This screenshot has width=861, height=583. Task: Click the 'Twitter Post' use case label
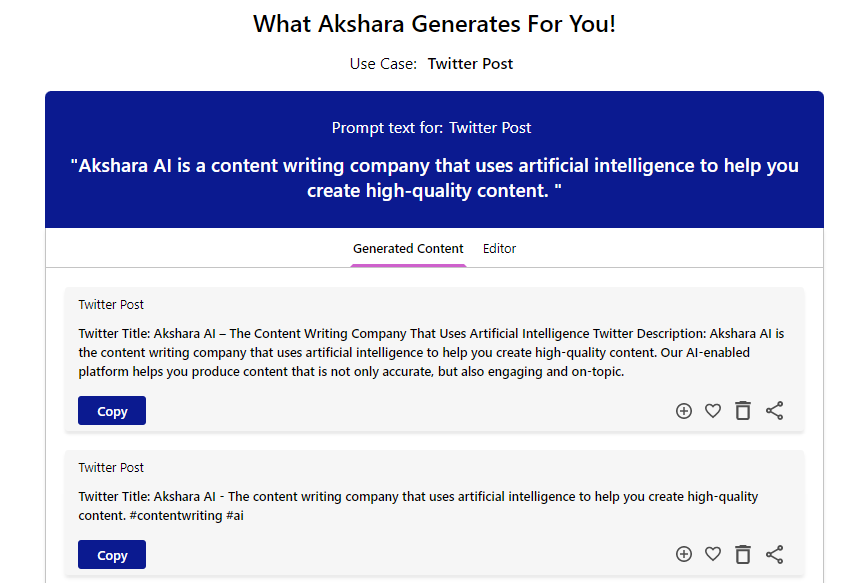tap(470, 64)
